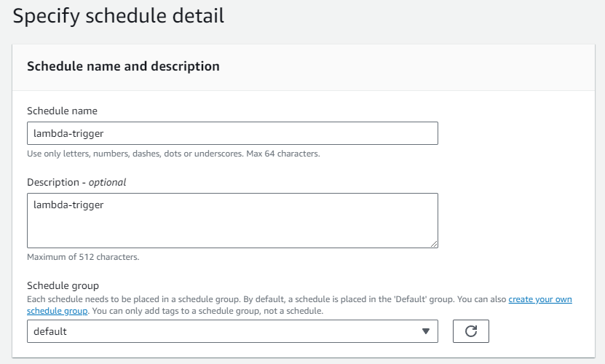
Task: Select the Specify schedule detail page heading
Action: (x=119, y=16)
